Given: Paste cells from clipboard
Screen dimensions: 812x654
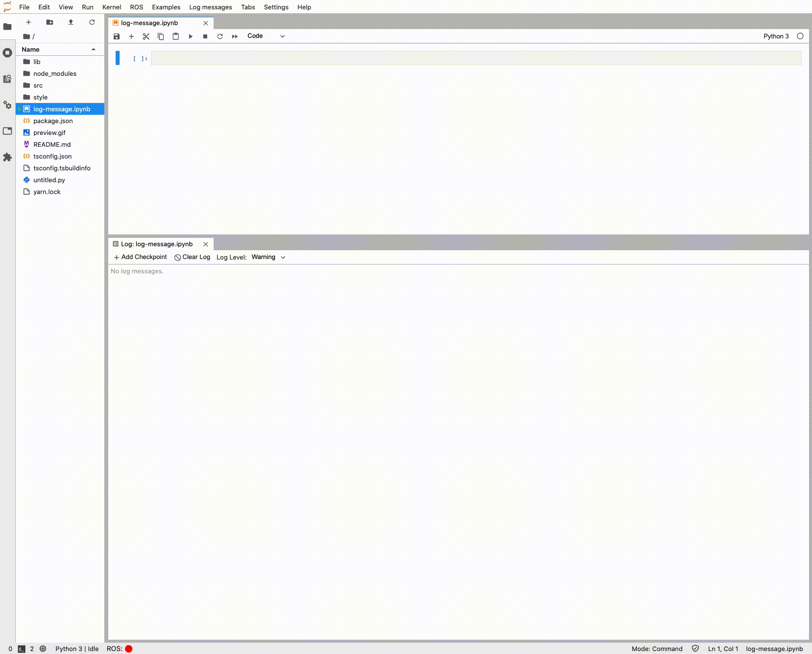Looking at the screenshot, I should pos(176,36).
